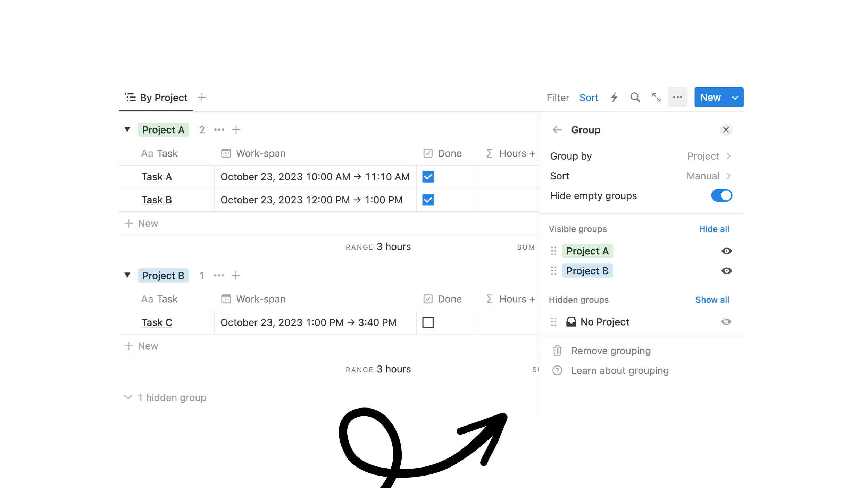Collapse the Project A group triangle
Screen dimensions: 868x488
[127, 129]
